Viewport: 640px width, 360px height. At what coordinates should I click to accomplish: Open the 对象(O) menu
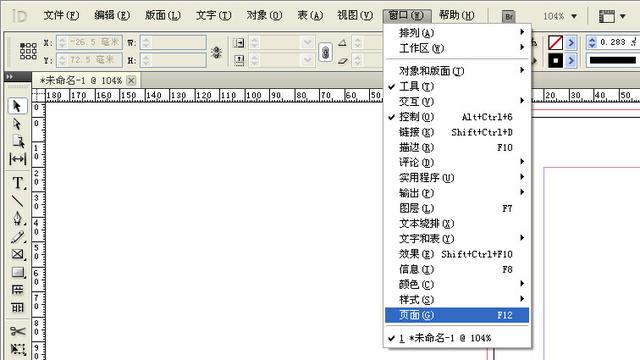coord(264,16)
